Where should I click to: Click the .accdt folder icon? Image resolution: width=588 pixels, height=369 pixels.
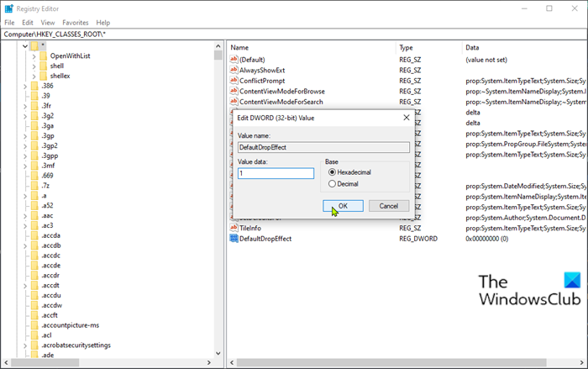[34, 285]
